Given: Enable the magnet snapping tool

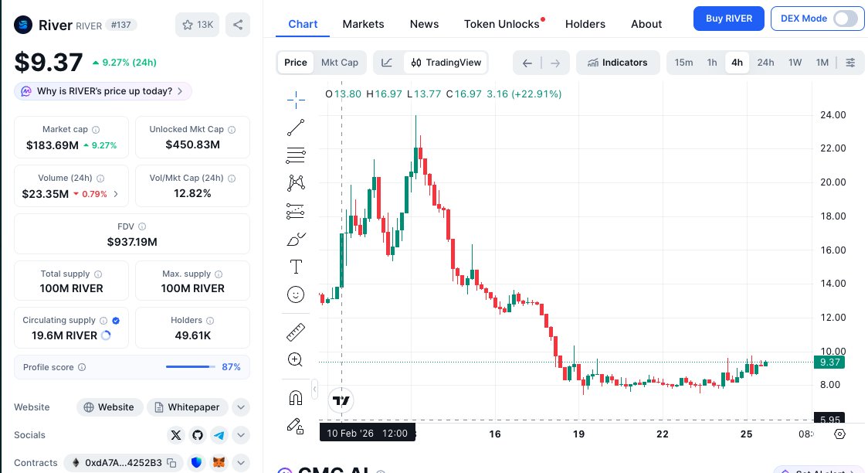Looking at the screenshot, I should tap(296, 398).
